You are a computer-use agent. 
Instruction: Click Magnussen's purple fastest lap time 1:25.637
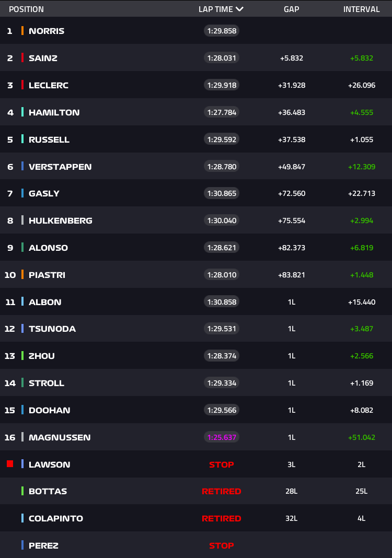222,437
